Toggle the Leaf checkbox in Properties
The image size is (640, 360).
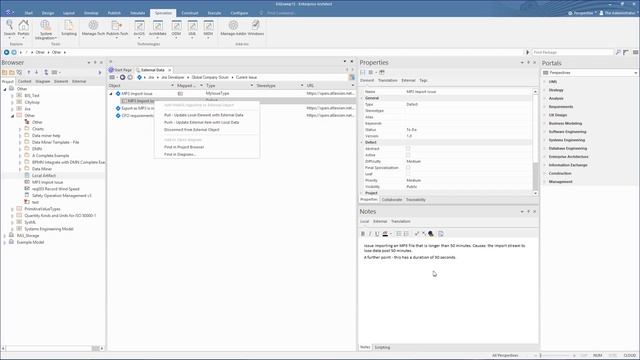408,174
